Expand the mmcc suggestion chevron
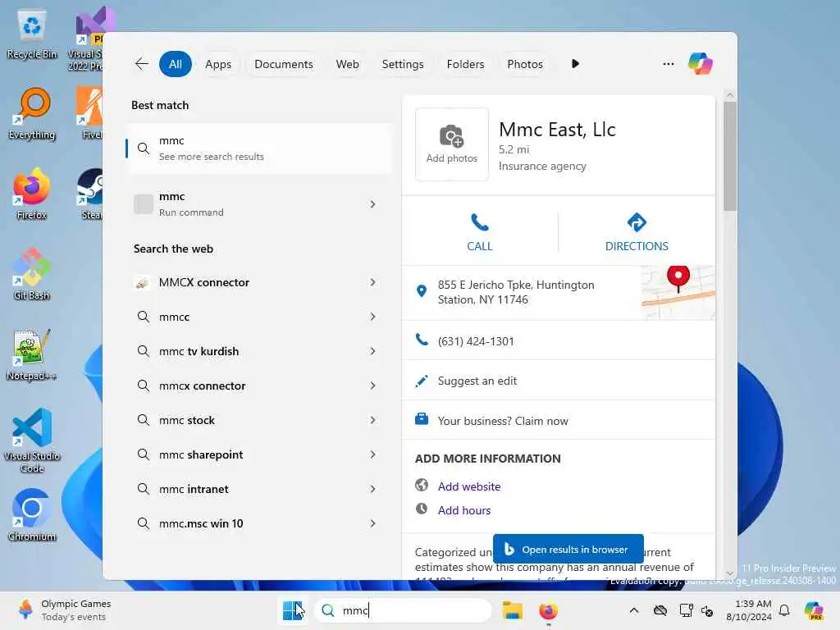Viewport: 840px width, 630px height. (373, 317)
